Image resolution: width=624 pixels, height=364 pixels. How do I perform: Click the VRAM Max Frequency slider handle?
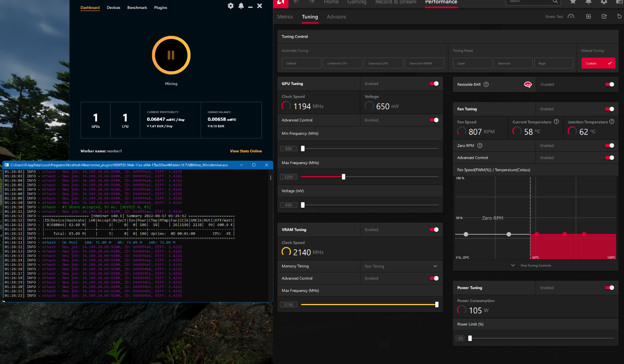click(437, 305)
